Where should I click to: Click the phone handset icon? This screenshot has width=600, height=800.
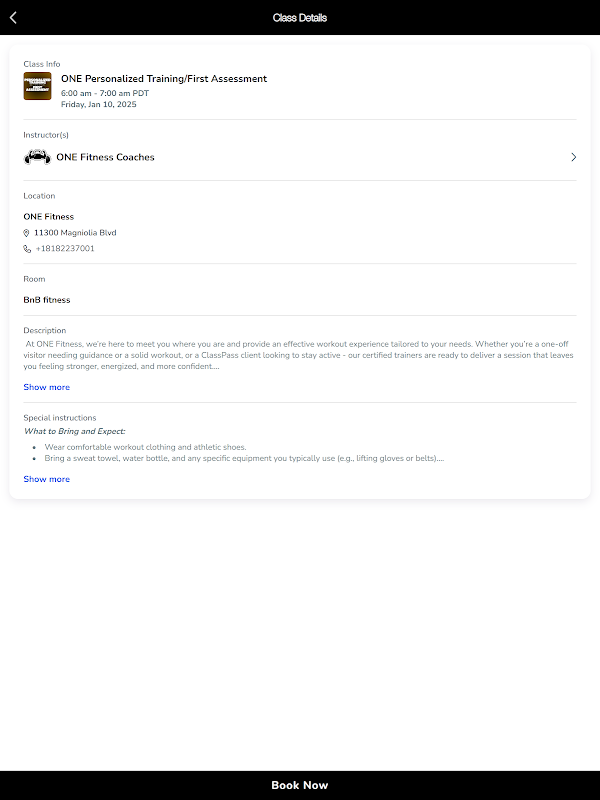(x=27, y=249)
